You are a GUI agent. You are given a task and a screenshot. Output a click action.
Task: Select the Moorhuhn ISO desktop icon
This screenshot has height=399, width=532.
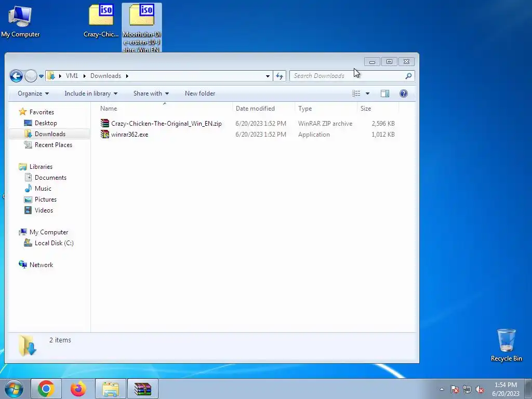(x=142, y=28)
